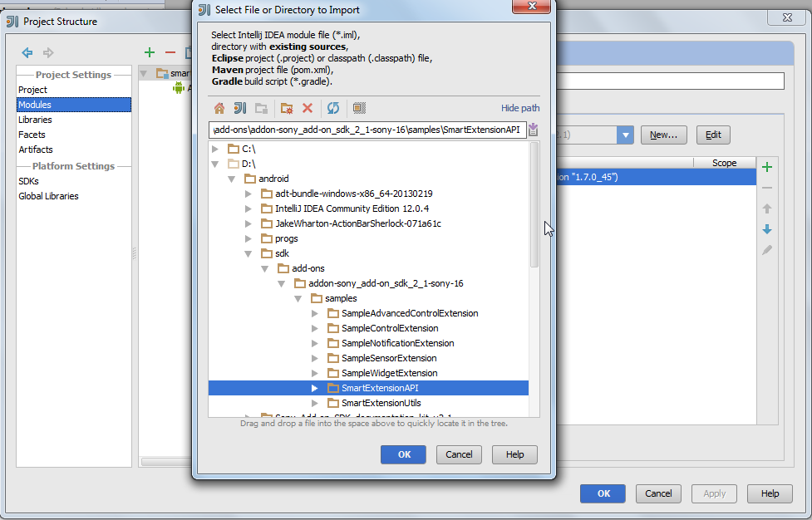Image resolution: width=812 pixels, height=520 pixels.
Task: Click the Scope column header
Action: point(725,163)
